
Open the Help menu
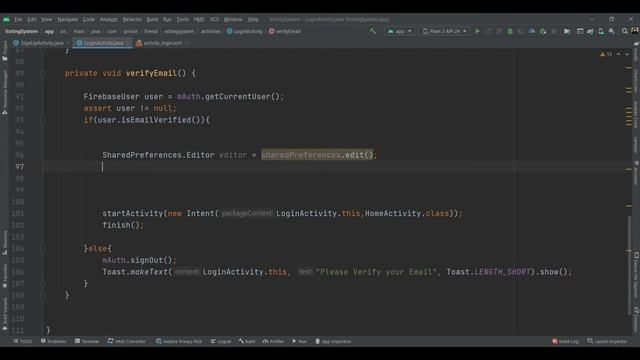click(x=253, y=19)
